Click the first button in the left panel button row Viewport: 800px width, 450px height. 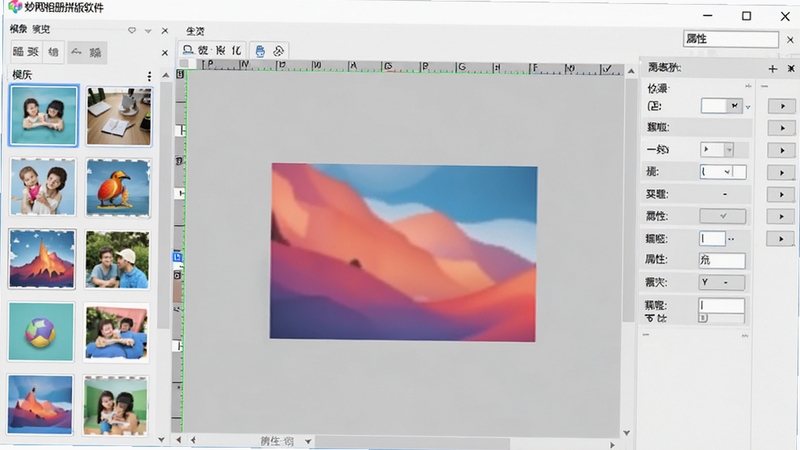(x=26, y=53)
